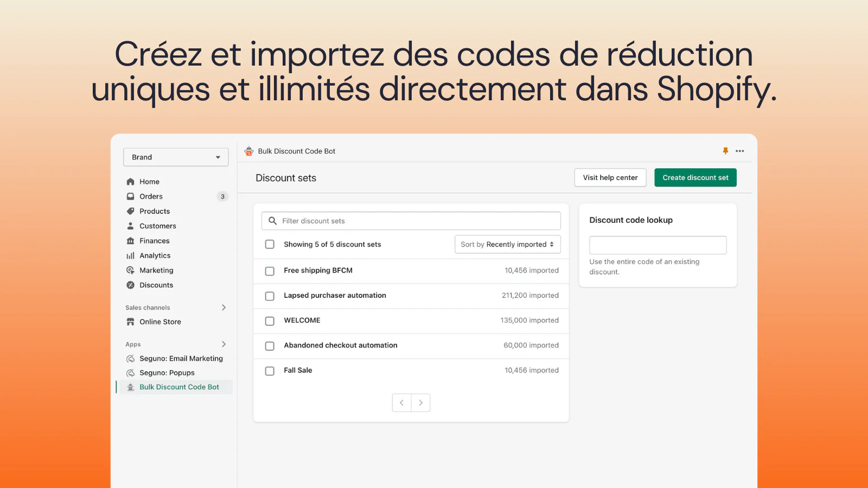Open Online Store sales channel

click(x=160, y=322)
